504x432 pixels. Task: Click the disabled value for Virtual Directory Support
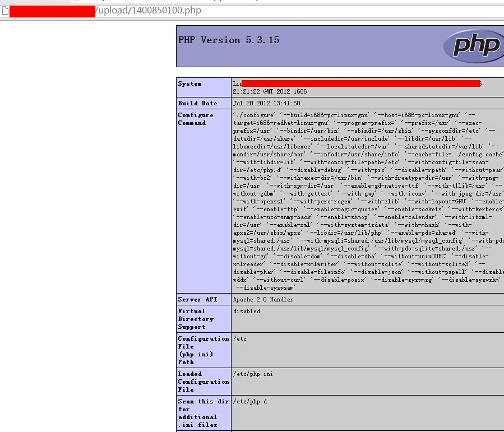click(x=247, y=311)
